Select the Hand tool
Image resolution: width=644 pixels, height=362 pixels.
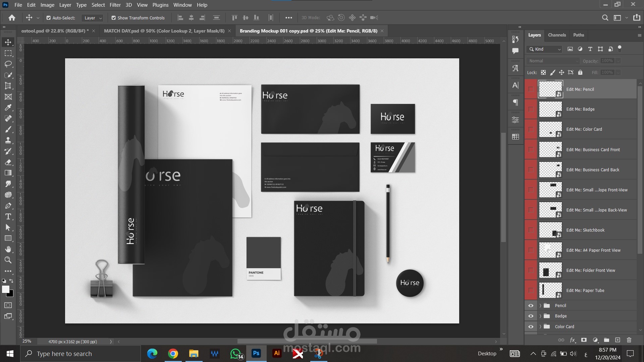[8, 249]
